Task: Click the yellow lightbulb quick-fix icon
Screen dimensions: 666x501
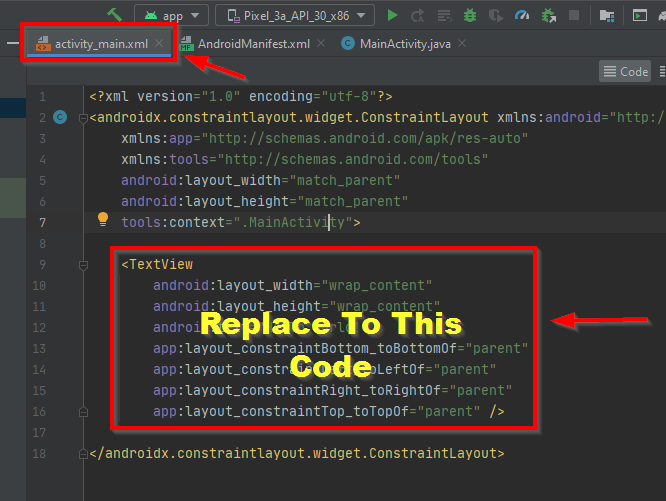Action: point(103,219)
